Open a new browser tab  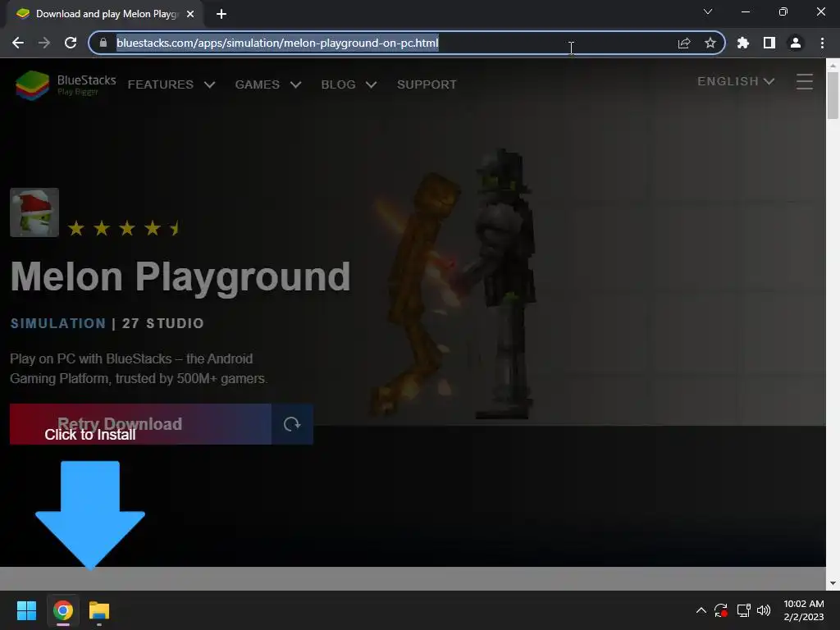[x=221, y=14]
